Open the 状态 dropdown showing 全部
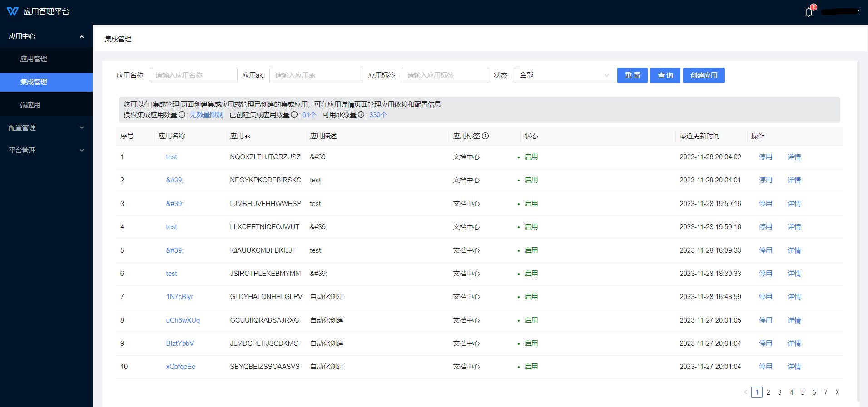Image resolution: width=868 pixels, height=407 pixels. coord(564,75)
